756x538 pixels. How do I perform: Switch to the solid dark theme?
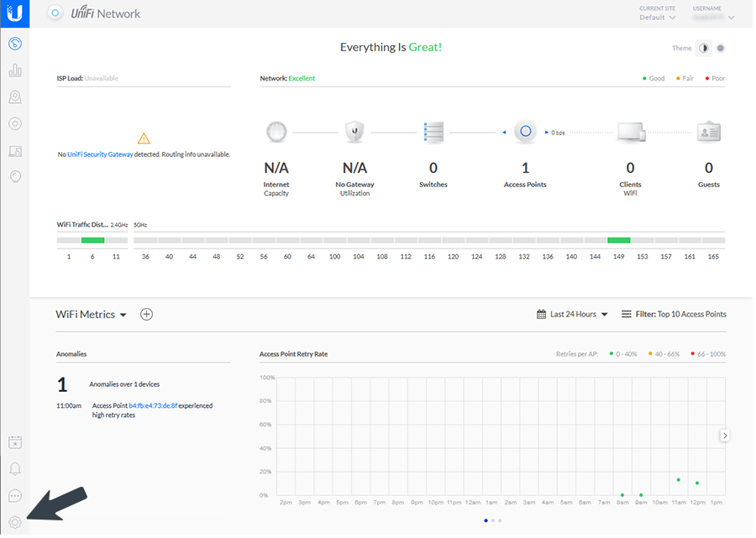pos(721,48)
